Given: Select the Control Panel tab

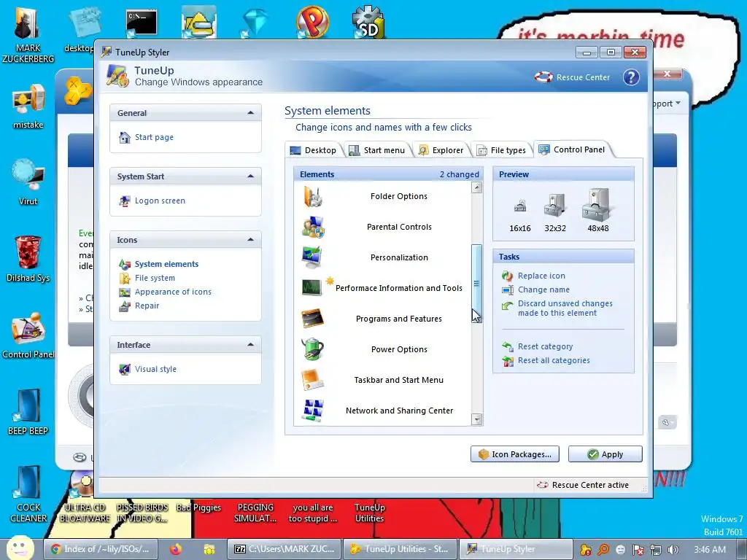Looking at the screenshot, I should coord(571,149).
